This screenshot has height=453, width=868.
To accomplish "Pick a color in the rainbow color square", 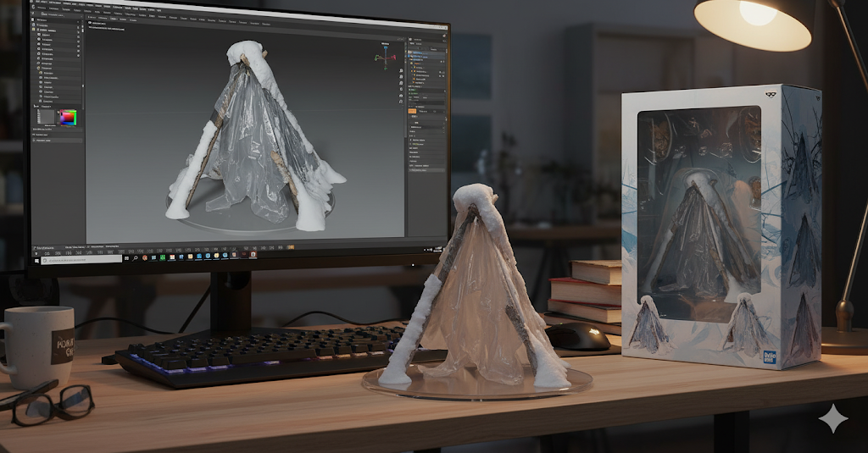I will [68, 117].
